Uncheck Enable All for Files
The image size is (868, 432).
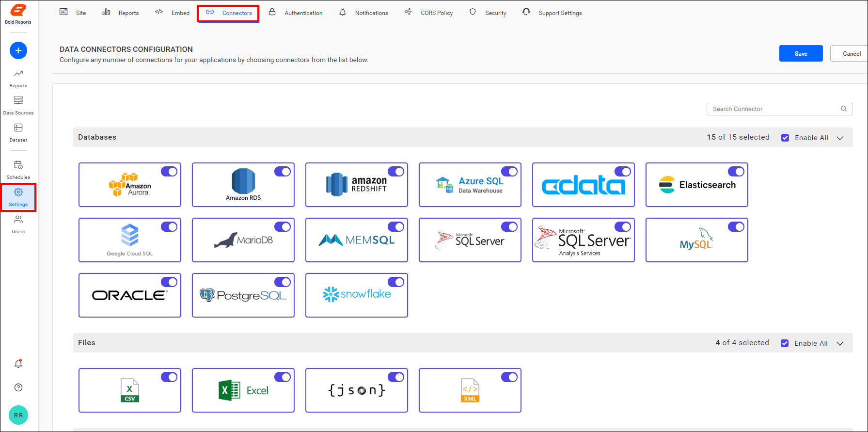[x=785, y=343]
